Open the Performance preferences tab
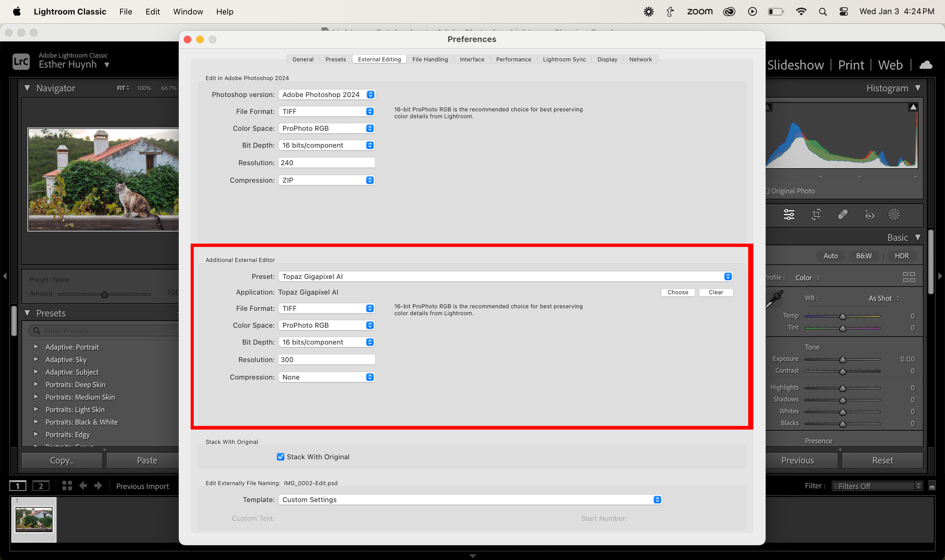This screenshot has height=560, width=945. (x=513, y=60)
